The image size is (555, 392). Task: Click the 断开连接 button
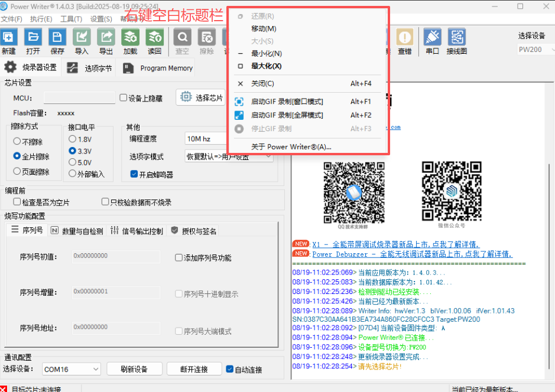click(x=194, y=369)
